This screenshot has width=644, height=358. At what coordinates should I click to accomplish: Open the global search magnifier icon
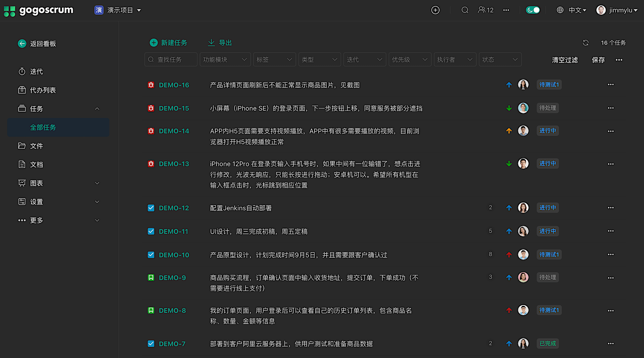(465, 10)
